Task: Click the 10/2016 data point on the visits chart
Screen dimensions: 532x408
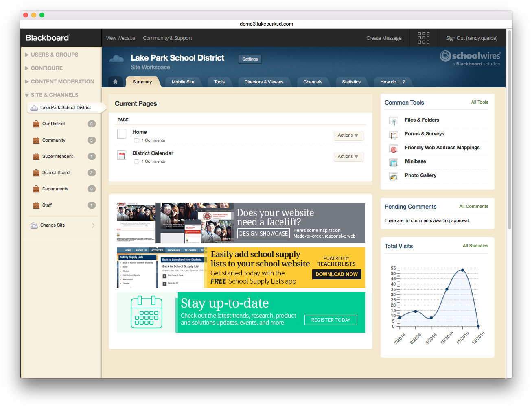Action: [447, 289]
